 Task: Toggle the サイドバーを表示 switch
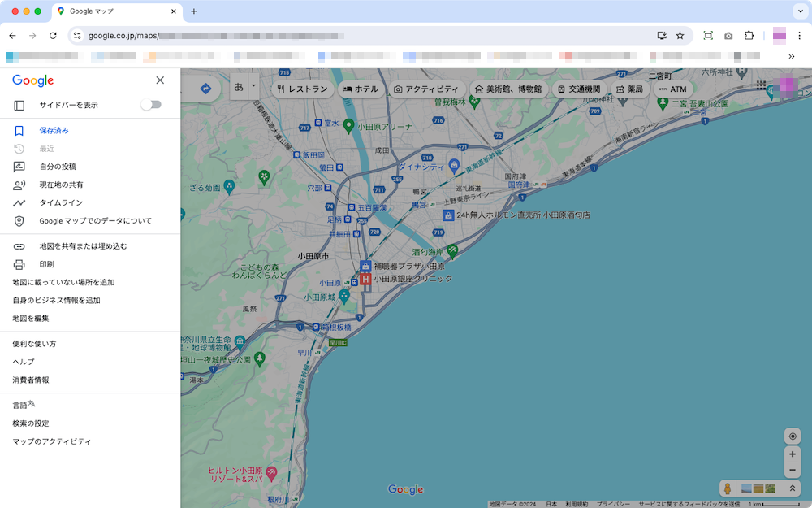(x=151, y=105)
